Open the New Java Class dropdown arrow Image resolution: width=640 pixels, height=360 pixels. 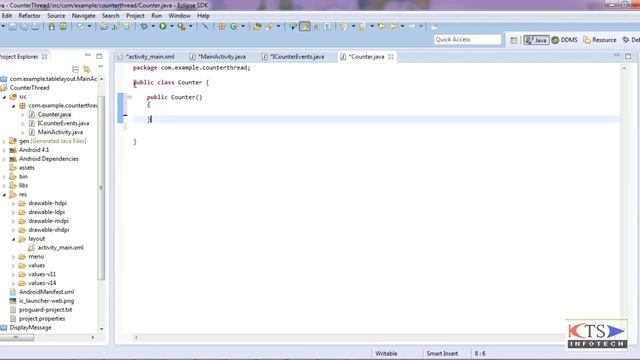tap(243, 27)
